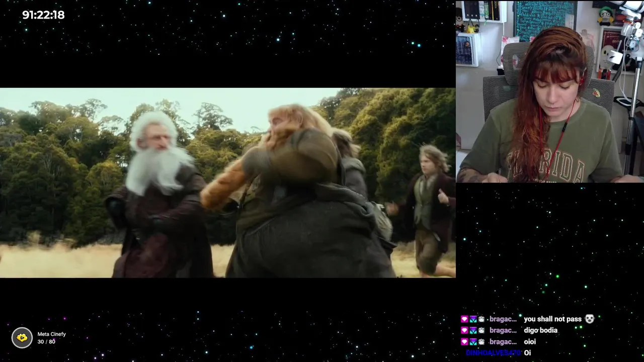Click the "you shall not pass" chat message
Viewport: 644px width, 362px height.
(x=552, y=319)
